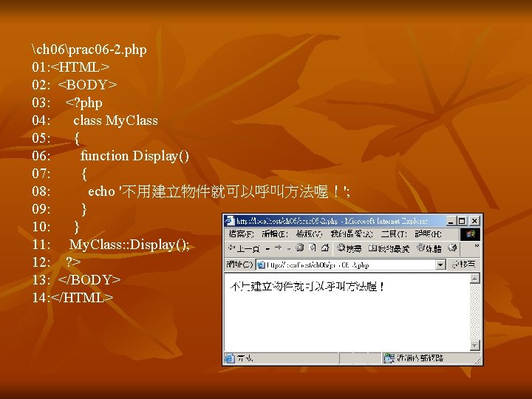This screenshot has width=532, height=399.
Task: Click the echo statement on line 08
Action: (219, 191)
